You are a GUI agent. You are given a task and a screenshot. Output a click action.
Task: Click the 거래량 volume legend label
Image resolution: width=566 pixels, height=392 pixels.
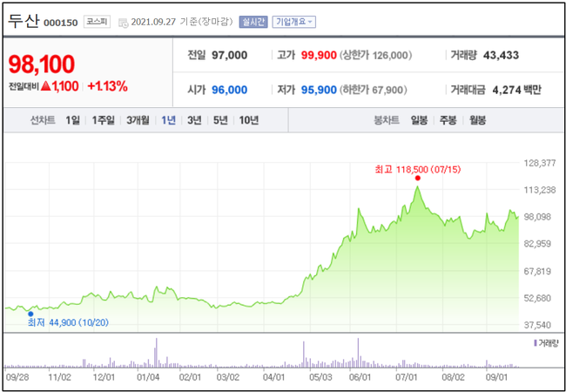click(546, 342)
